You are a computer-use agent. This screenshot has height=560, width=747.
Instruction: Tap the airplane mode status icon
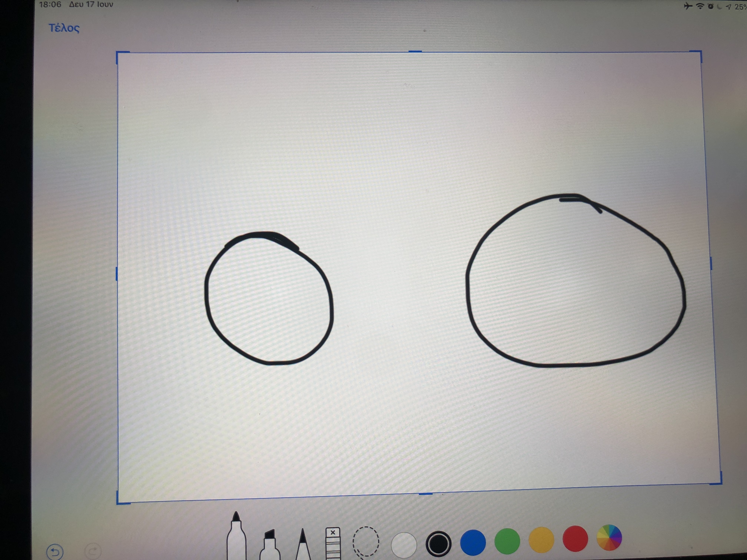pyautogui.click(x=688, y=6)
